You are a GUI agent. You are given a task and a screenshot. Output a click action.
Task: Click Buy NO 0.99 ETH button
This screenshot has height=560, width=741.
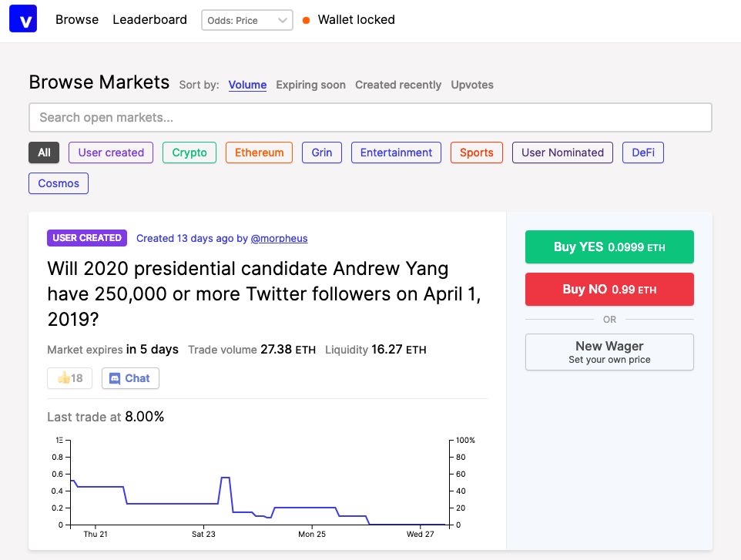[x=609, y=289]
